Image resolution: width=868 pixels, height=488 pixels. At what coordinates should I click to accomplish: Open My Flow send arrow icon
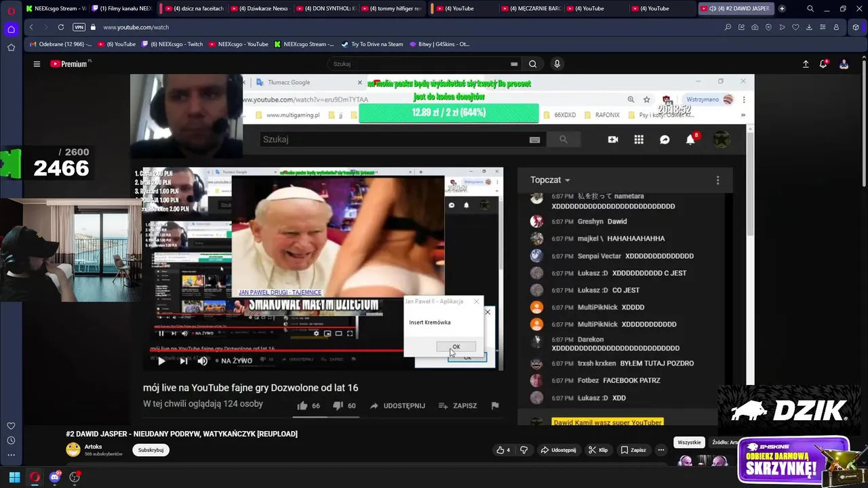point(782,27)
